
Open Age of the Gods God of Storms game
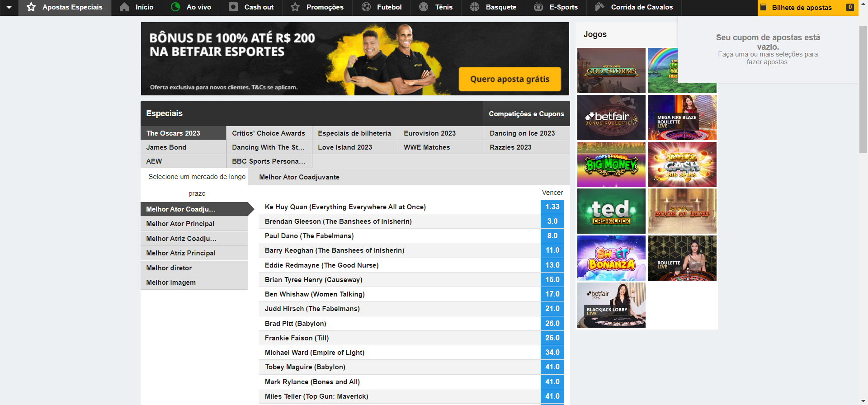[x=611, y=71]
